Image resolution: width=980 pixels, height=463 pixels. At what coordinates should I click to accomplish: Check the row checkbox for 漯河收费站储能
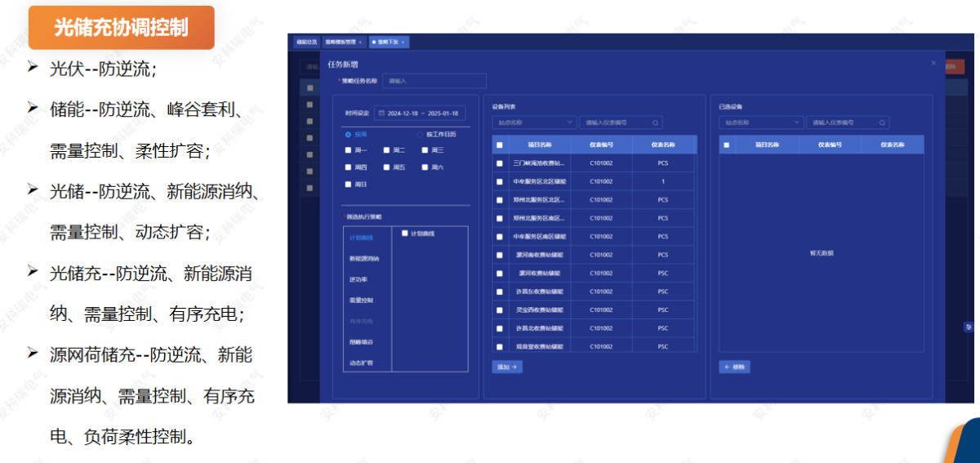pos(500,274)
